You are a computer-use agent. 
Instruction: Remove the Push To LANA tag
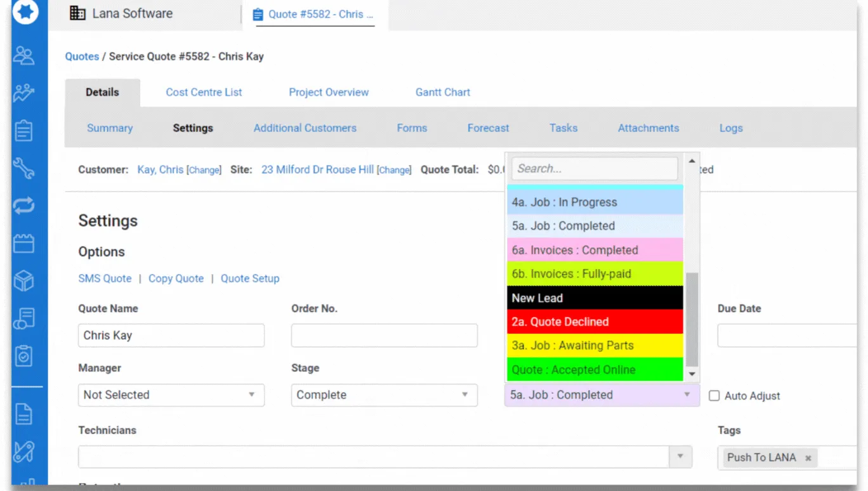click(x=808, y=457)
